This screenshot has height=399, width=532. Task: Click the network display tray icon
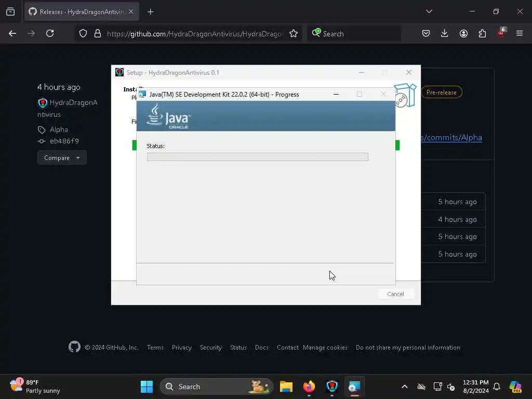437,387
